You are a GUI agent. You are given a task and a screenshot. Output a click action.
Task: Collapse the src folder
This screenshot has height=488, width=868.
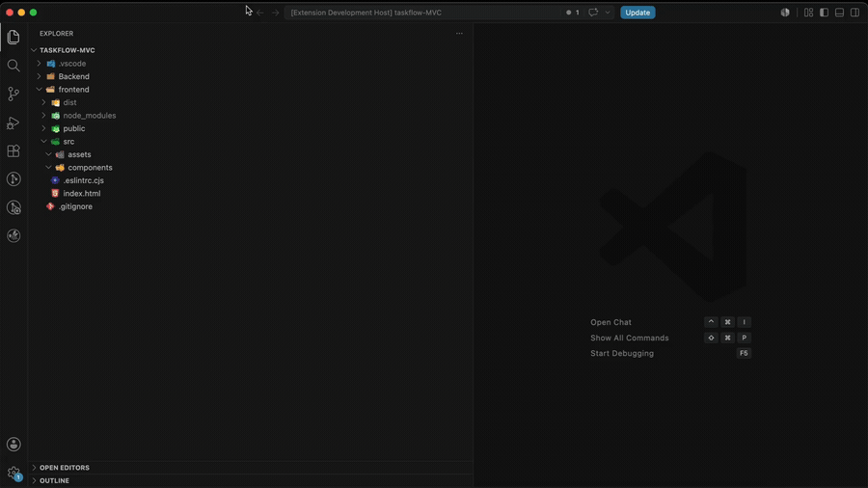pos(43,142)
